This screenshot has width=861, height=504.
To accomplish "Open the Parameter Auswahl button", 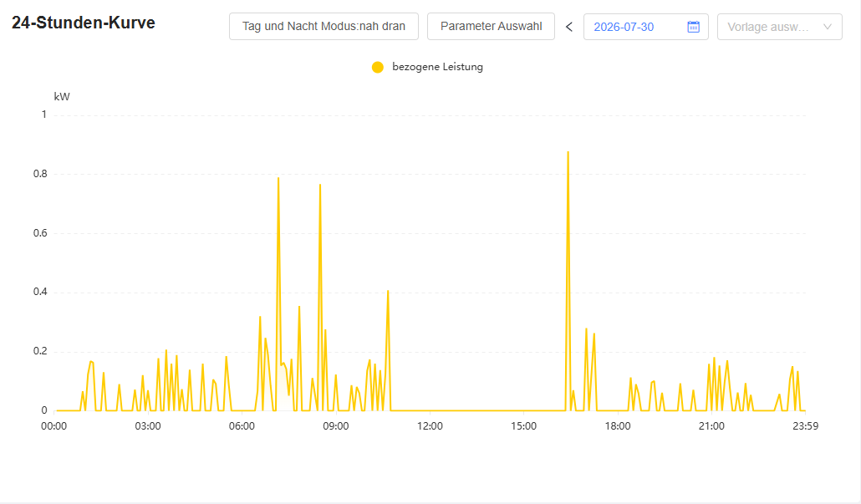I will click(491, 27).
